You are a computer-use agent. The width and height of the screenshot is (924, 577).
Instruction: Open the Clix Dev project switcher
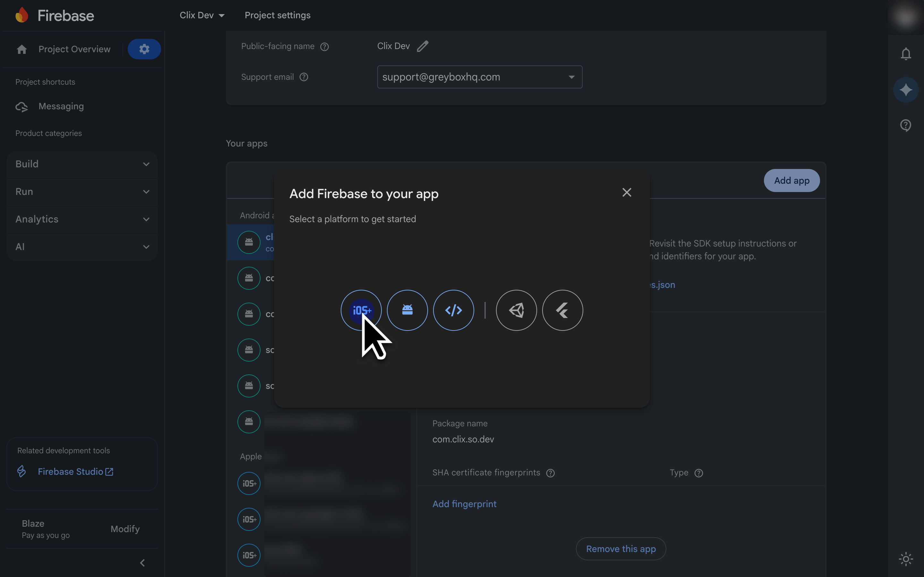click(x=202, y=15)
